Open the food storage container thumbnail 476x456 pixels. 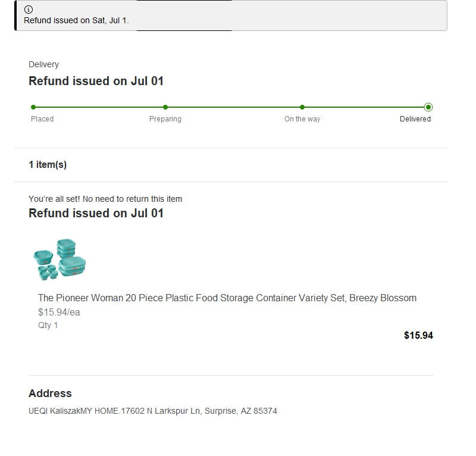click(59, 260)
